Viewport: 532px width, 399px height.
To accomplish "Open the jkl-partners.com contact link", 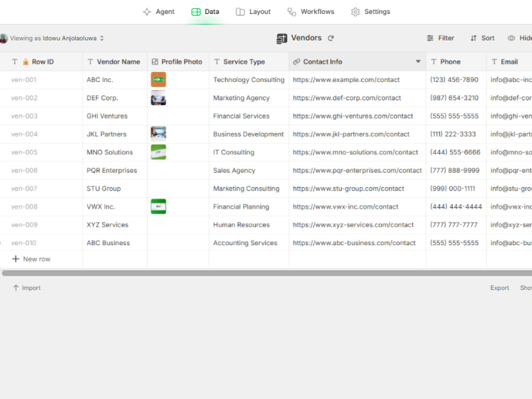I will pyautogui.click(x=351, y=134).
